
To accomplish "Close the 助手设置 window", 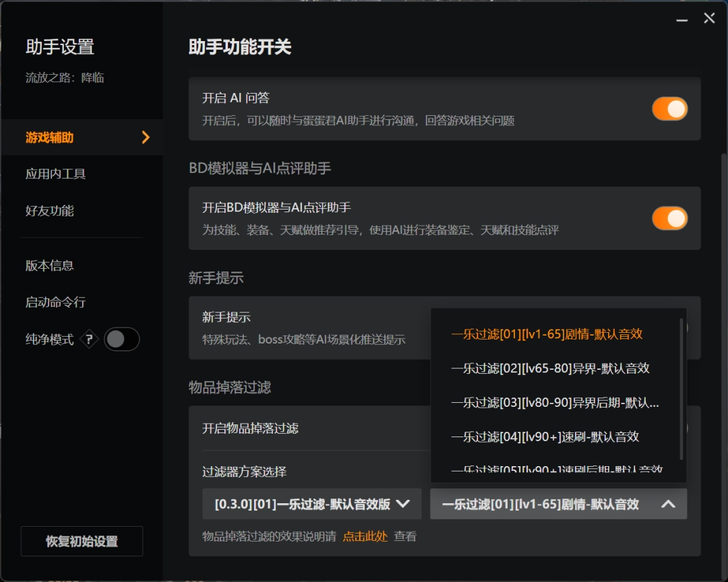I will (x=709, y=19).
